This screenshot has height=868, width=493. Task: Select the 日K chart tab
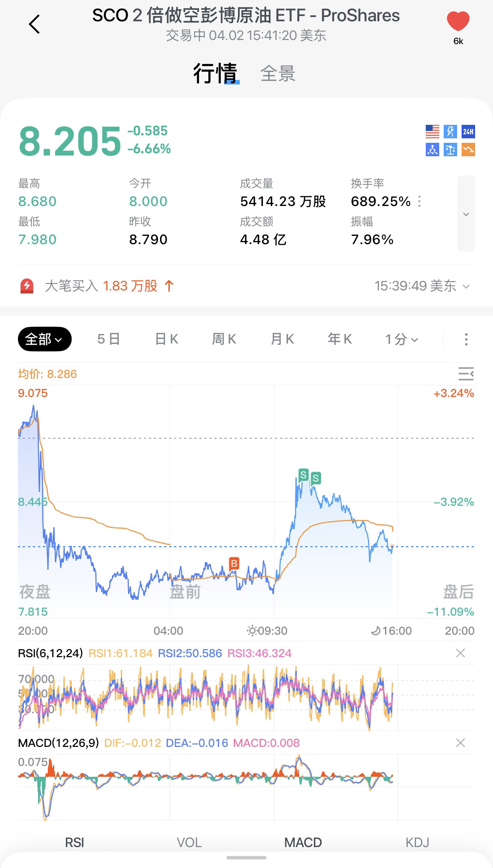[x=167, y=339]
